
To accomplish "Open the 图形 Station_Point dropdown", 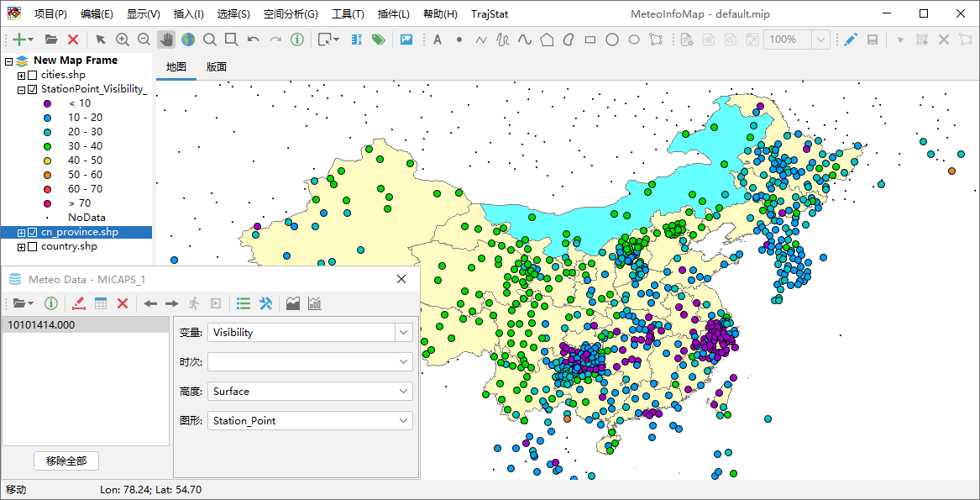I will 403,421.
